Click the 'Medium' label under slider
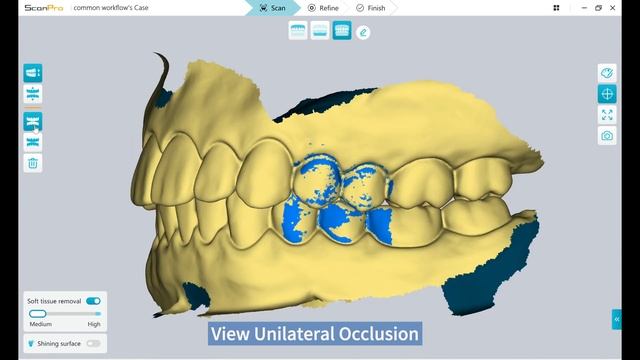 point(40,324)
